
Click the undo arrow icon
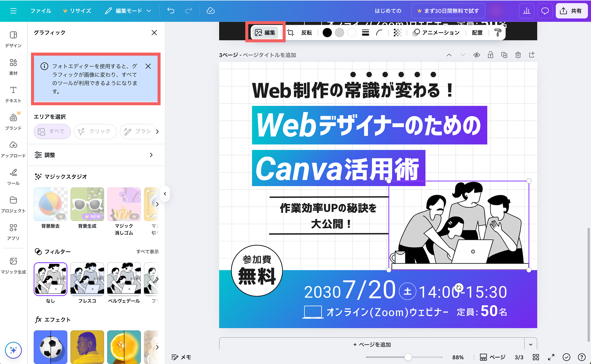point(171,11)
